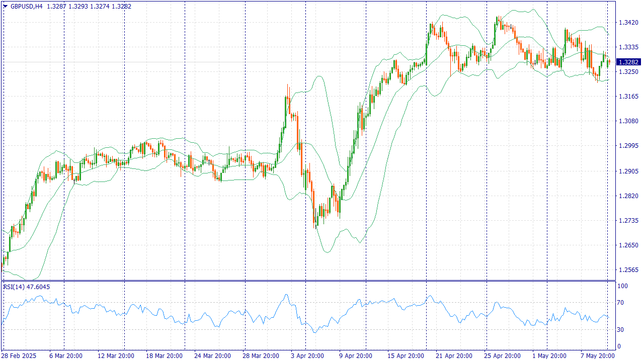Screen dimensions: 644x362
Task: Click the 7 May 20:00 time label
Action: [598, 355]
